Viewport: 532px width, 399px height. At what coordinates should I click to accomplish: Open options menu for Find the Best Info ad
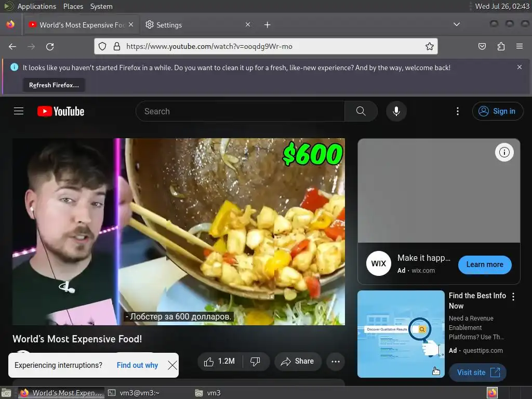(513, 297)
